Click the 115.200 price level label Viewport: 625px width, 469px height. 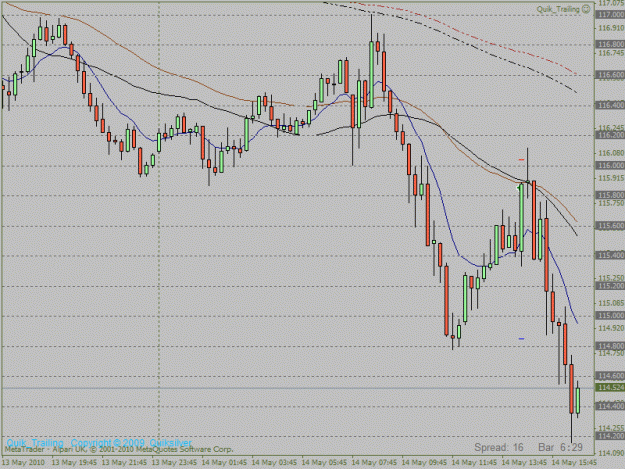[610, 286]
